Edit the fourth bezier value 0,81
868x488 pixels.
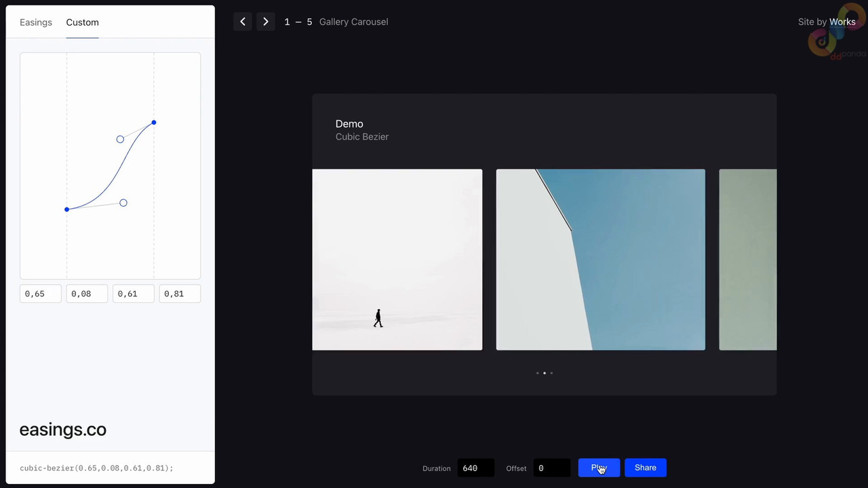point(180,293)
